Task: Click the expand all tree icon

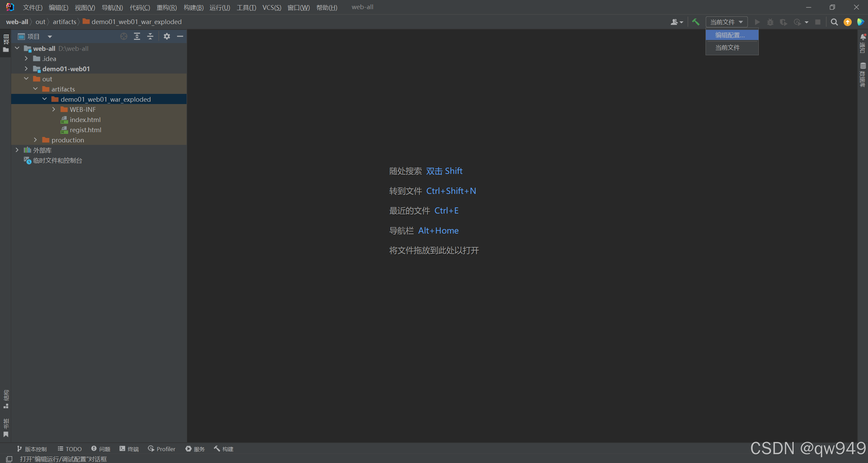Action: click(137, 36)
